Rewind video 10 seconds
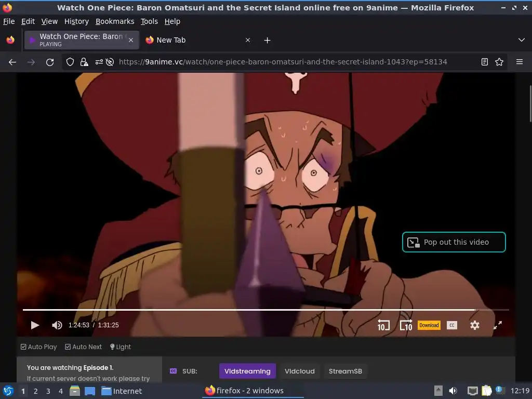The image size is (532, 399). (x=383, y=325)
